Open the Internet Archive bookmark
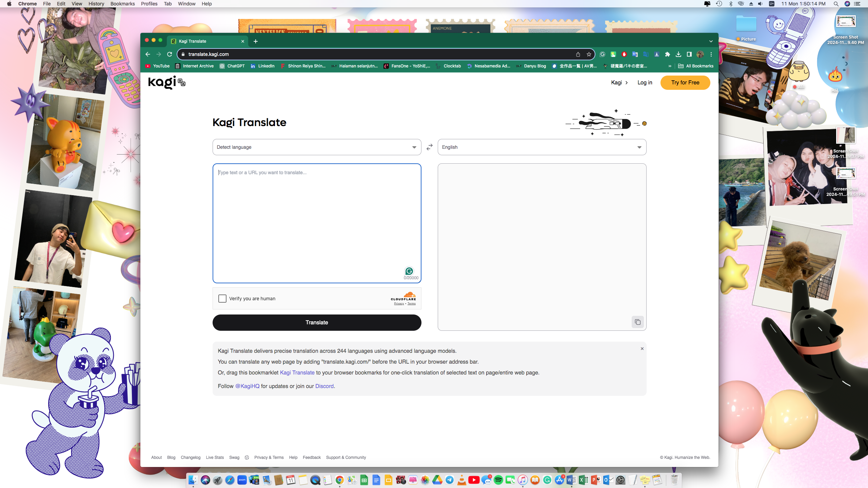 click(194, 66)
